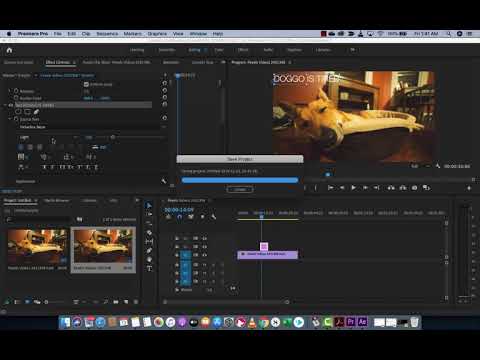Viewport: 480px width, 360px height.
Task: Cancel the Save Project dialog
Action: [240, 189]
